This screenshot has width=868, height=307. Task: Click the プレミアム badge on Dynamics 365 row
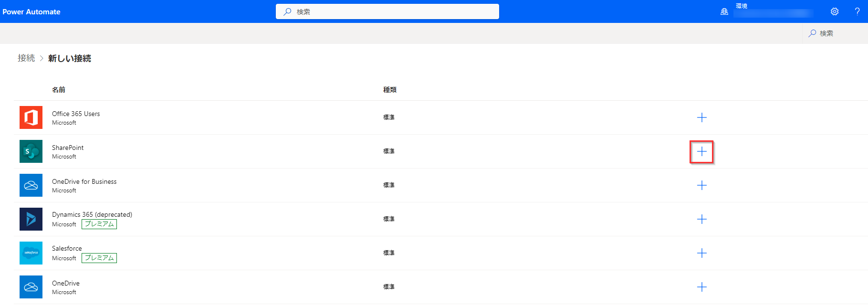click(x=99, y=224)
